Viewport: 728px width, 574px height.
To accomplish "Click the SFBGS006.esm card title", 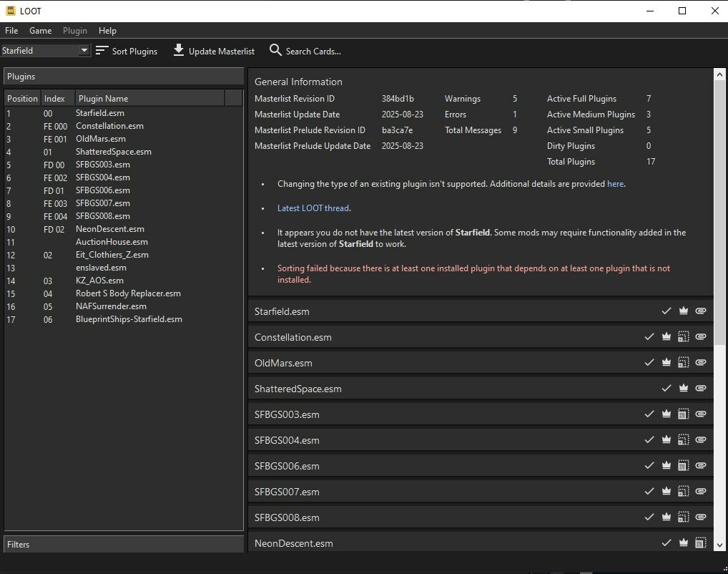I will point(287,466).
